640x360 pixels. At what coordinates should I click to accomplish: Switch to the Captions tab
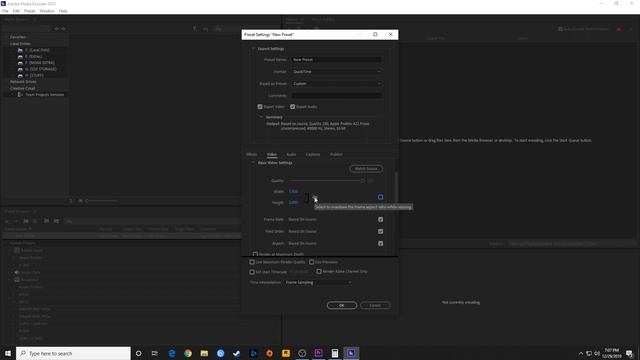pos(313,154)
